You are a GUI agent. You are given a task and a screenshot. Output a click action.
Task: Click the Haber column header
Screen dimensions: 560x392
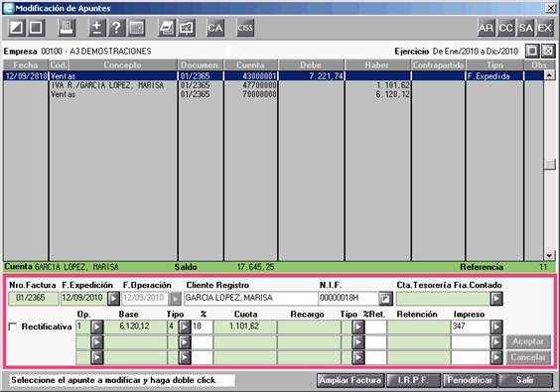[x=377, y=65]
